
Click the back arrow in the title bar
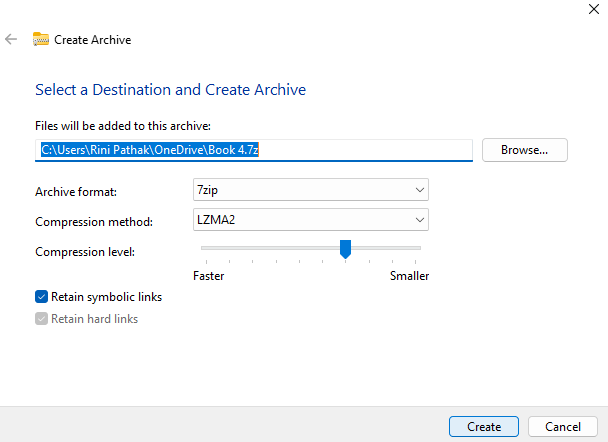coord(11,40)
